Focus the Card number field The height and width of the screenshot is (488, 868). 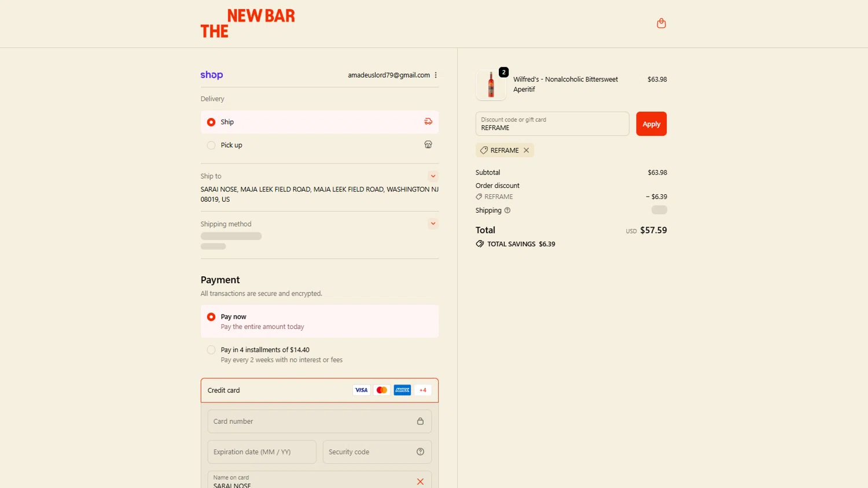pos(319,422)
